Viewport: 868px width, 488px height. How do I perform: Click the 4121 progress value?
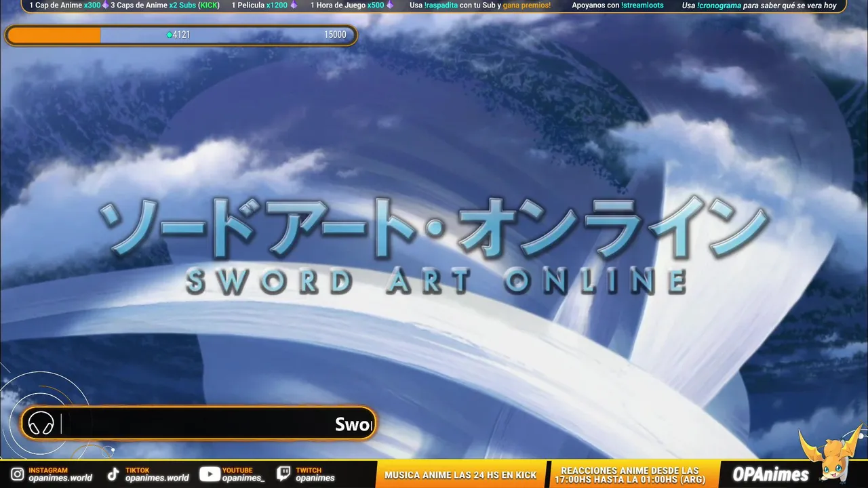181,35
